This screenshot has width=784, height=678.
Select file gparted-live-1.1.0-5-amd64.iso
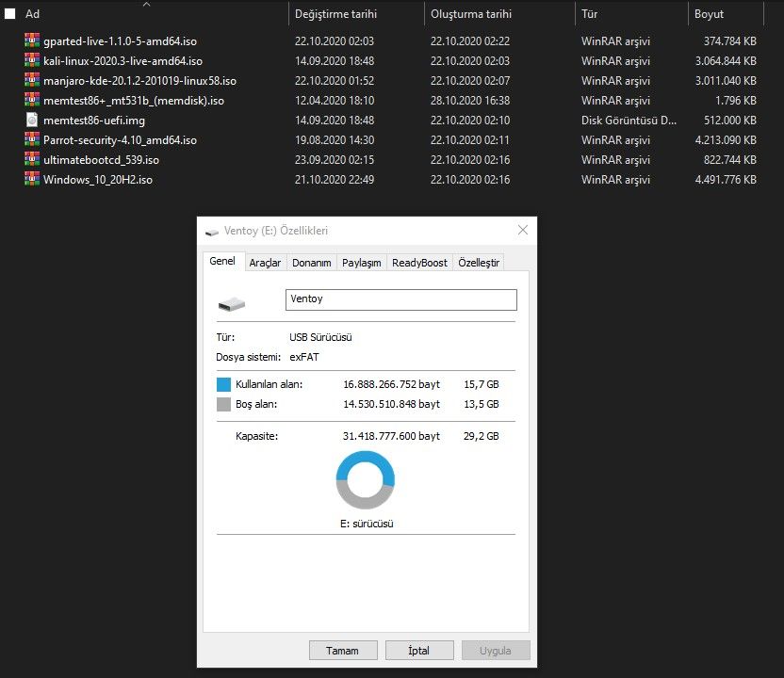coord(120,41)
